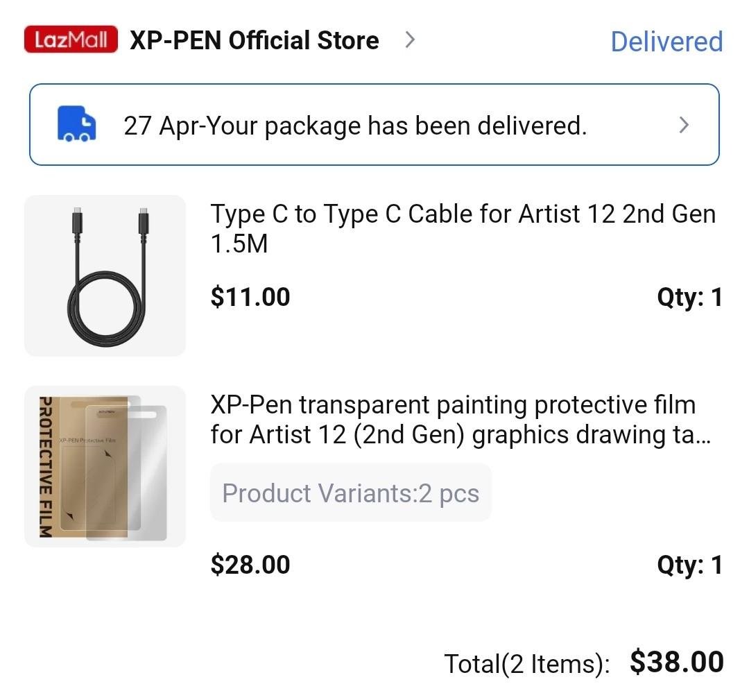The image size is (749, 700).
Task: Click Qty: 1 next to the cable
Action: [x=689, y=296]
